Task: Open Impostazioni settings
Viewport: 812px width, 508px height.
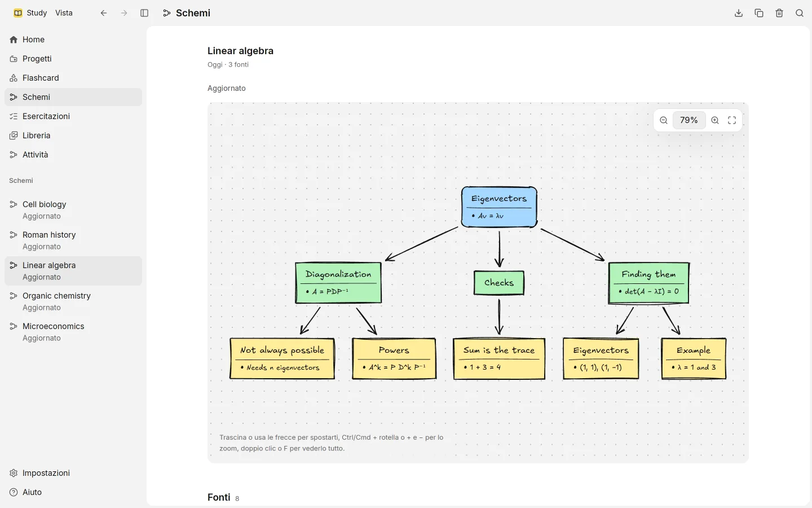Action: [73, 473]
